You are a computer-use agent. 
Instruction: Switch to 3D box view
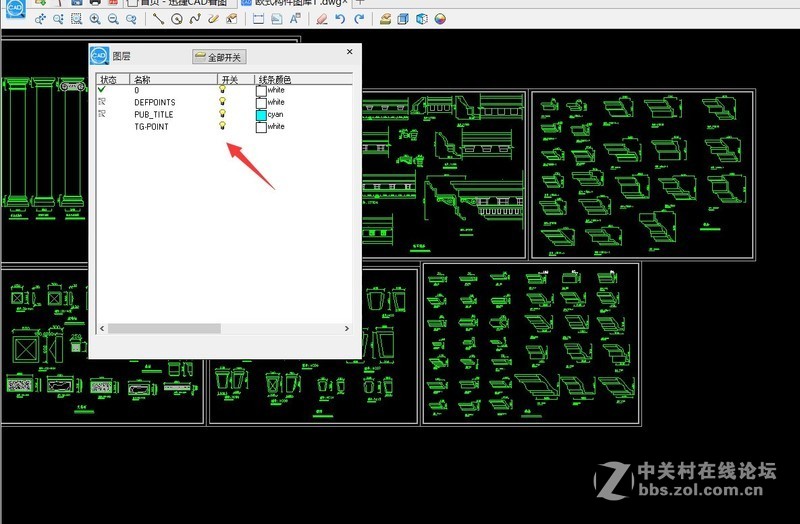(403, 19)
